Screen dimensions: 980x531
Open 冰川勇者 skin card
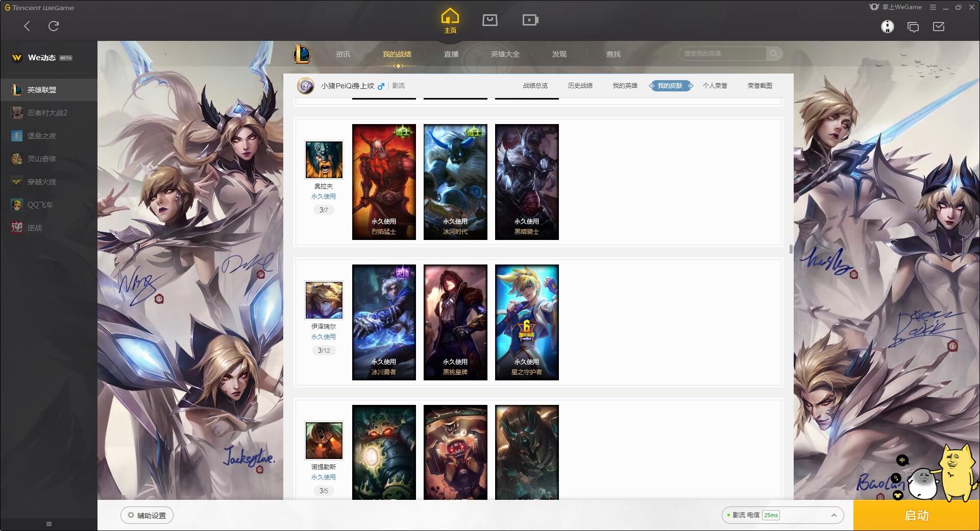pos(384,322)
